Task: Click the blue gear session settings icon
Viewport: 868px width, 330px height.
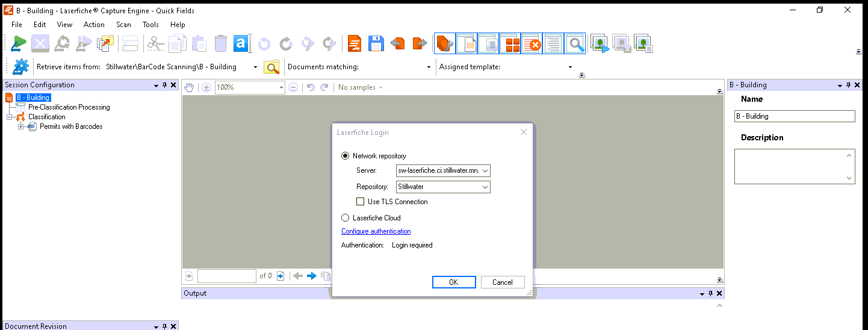Action: pyautogui.click(x=21, y=67)
